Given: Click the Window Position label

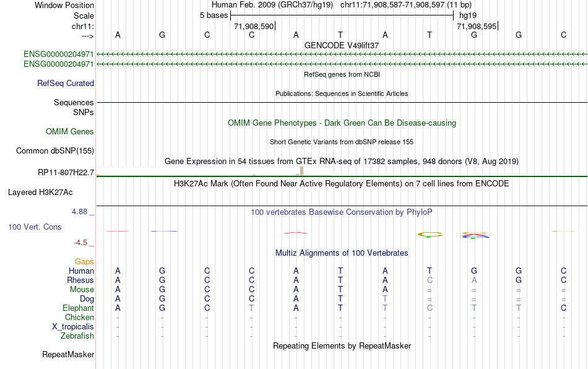Looking at the screenshot, I should coord(64,5).
